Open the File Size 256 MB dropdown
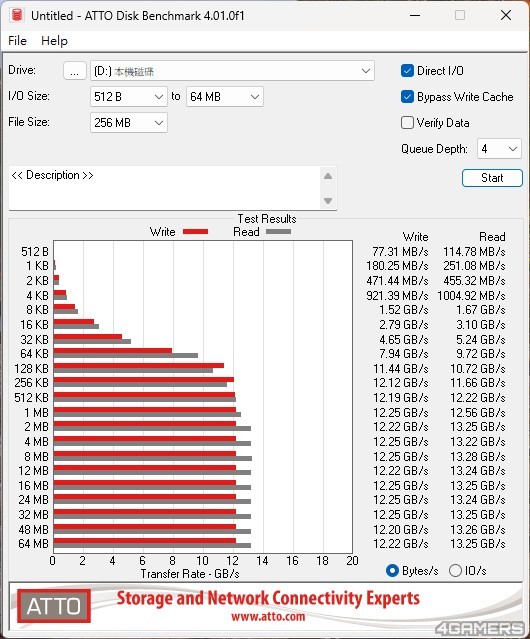530x639 pixels. click(x=129, y=123)
